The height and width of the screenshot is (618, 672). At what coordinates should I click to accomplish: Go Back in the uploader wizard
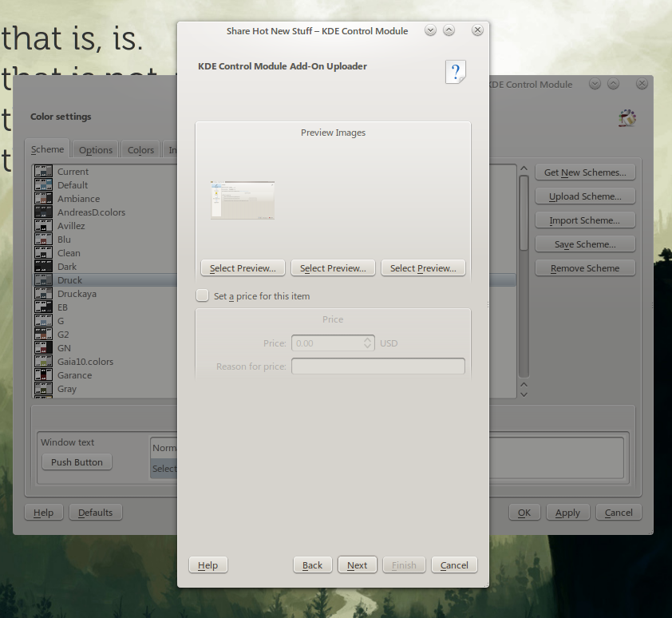pyautogui.click(x=312, y=565)
